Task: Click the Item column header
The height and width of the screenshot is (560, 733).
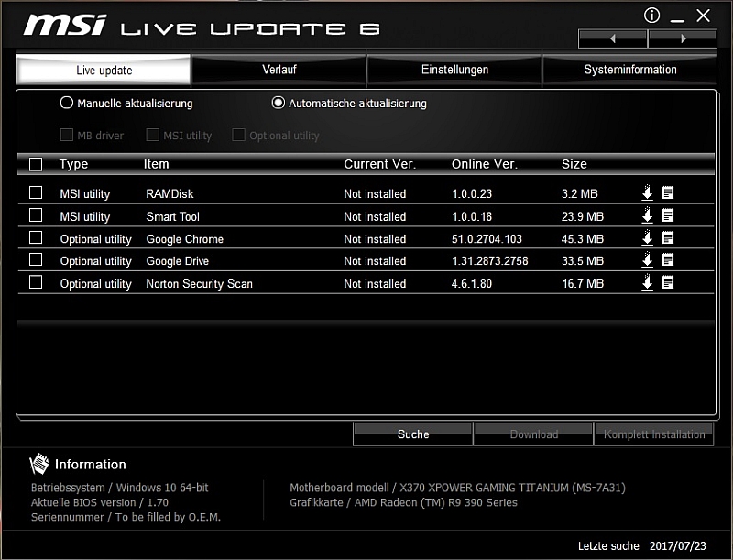Action: [x=156, y=164]
